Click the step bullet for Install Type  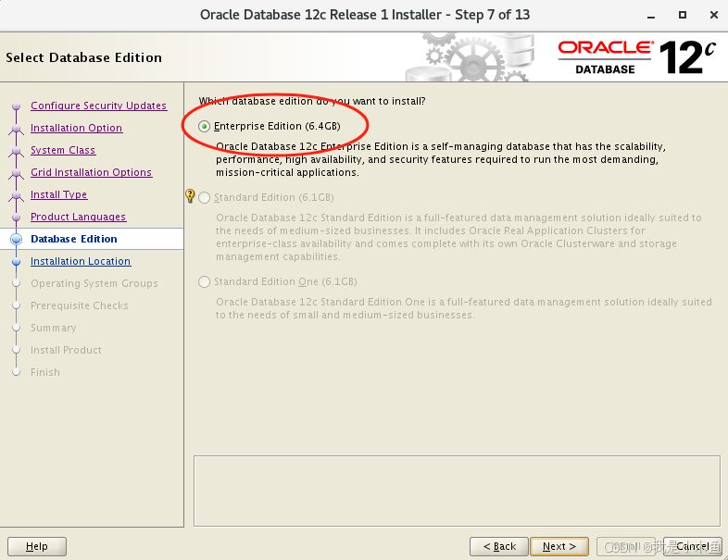[x=17, y=195]
